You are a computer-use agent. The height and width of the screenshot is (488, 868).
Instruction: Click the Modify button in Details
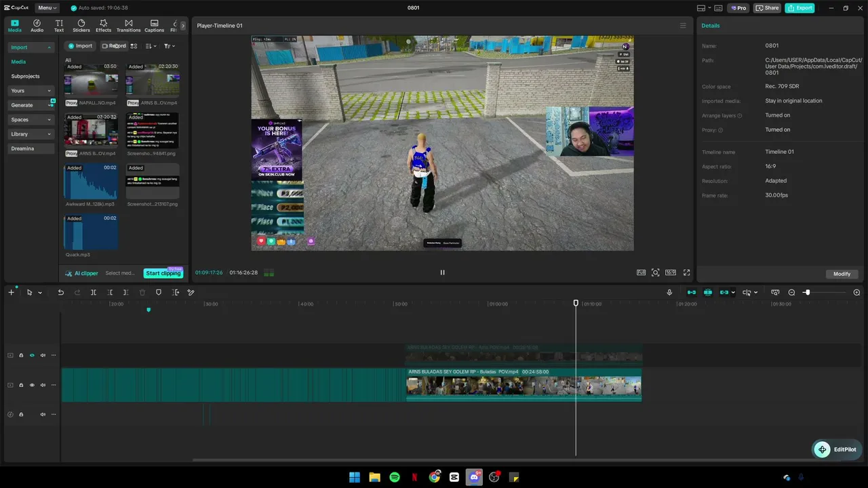[x=842, y=274]
